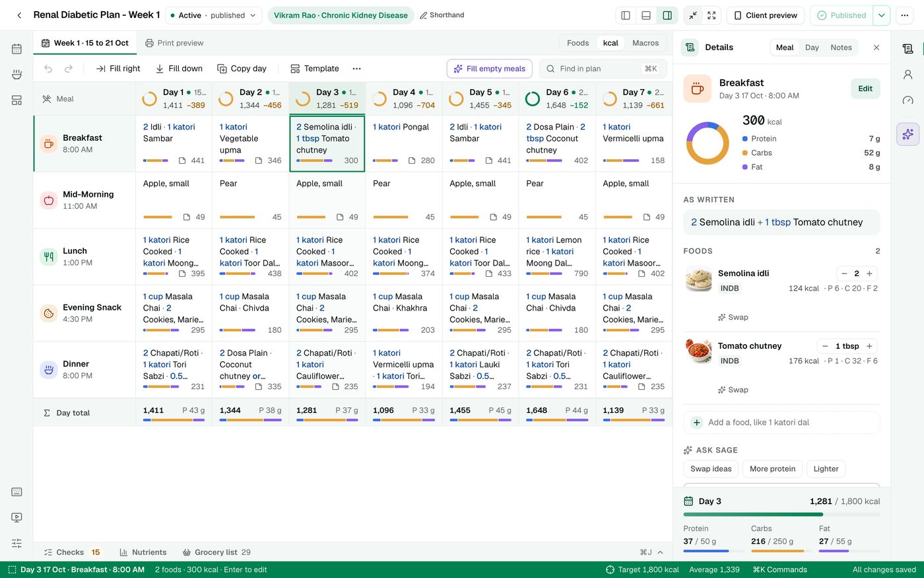Open the Sage sparkle icon in right rail
This screenshot has width=924, height=578.
[908, 134]
